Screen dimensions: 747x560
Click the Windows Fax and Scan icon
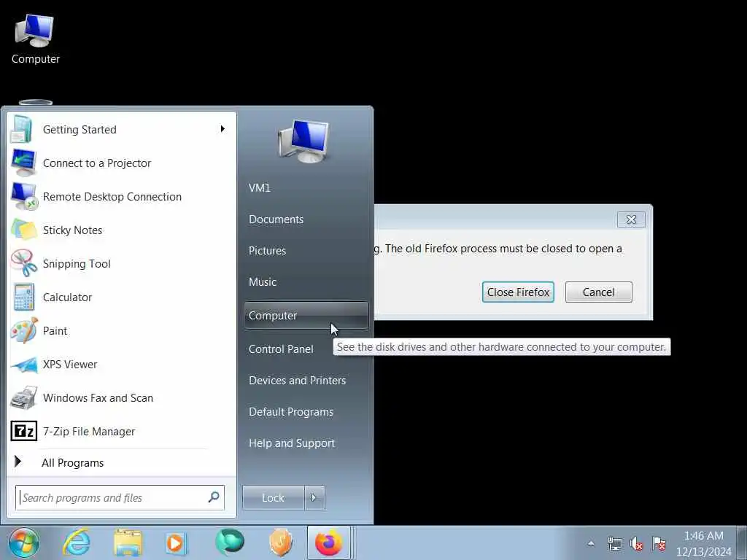(x=24, y=397)
